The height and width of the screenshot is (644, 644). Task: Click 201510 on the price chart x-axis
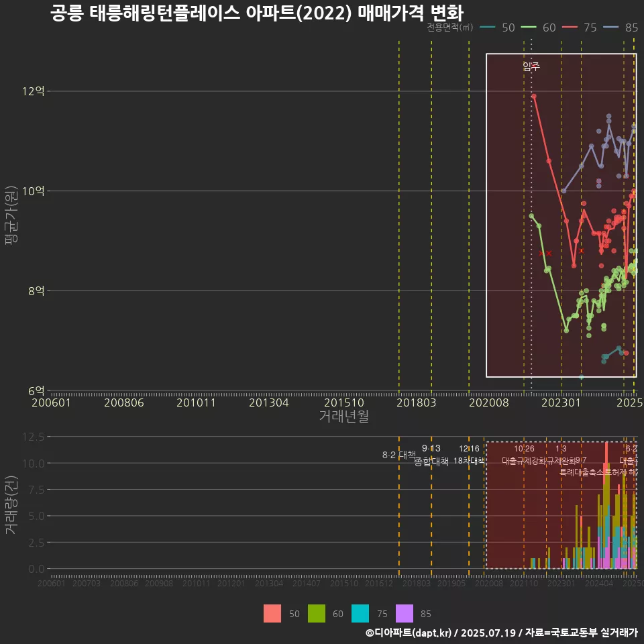point(344,402)
